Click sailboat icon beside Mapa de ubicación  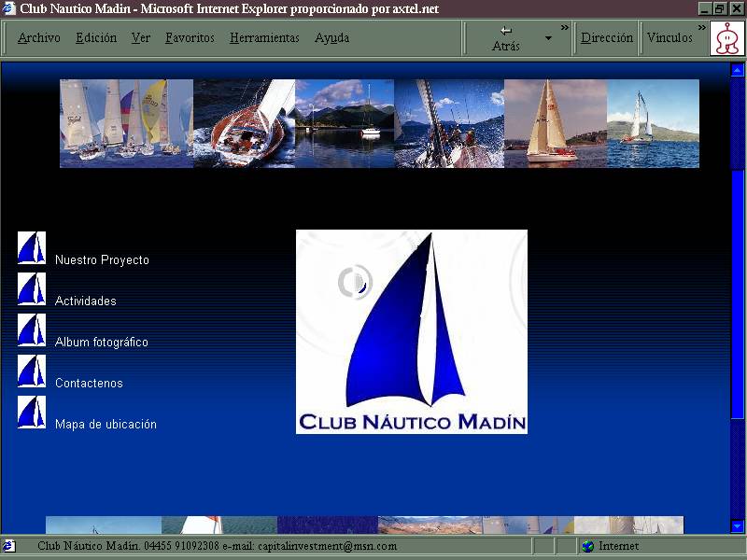click(x=31, y=413)
